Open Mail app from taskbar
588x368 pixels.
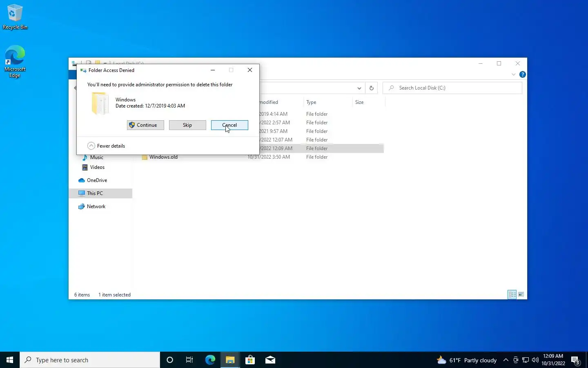click(270, 360)
